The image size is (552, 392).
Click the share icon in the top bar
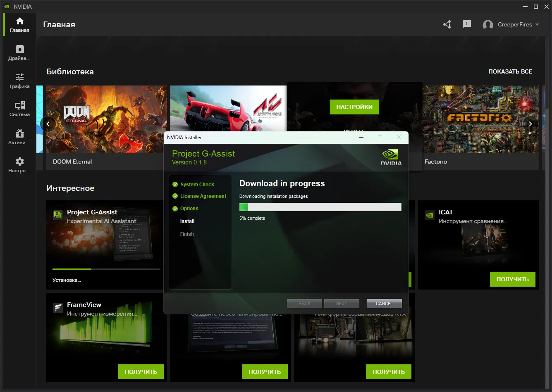coord(447,24)
